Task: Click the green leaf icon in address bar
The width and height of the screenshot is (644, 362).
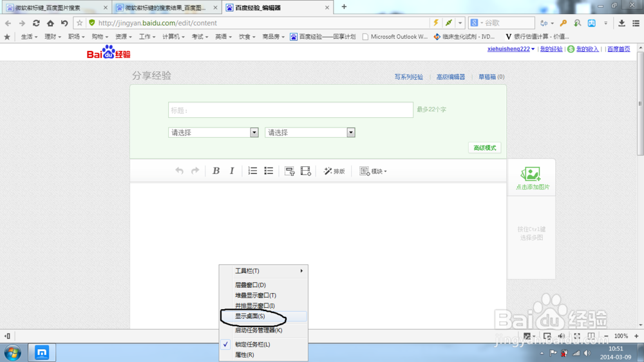Action: [x=449, y=23]
